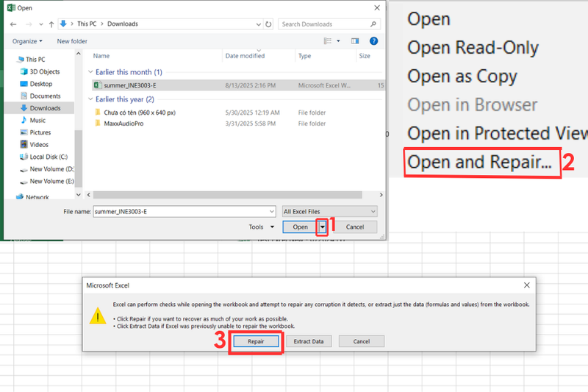Sort by Name column header
Screen dimensions: 588x392
(101, 56)
